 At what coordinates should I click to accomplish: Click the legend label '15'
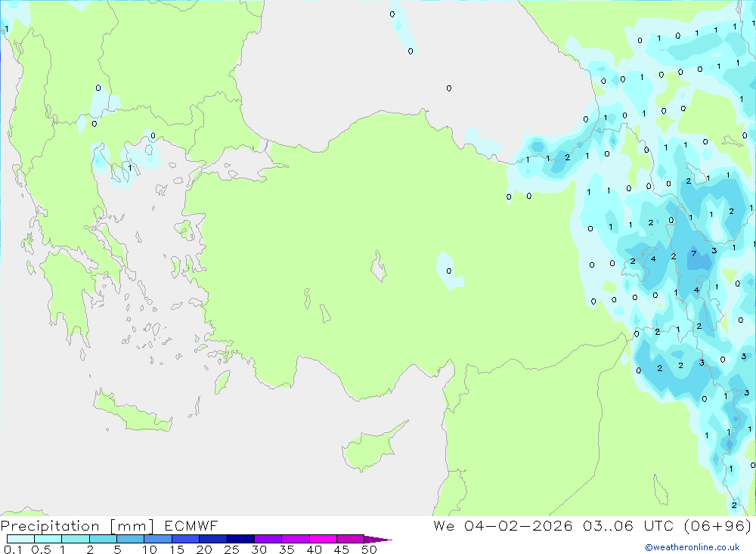click(x=177, y=549)
